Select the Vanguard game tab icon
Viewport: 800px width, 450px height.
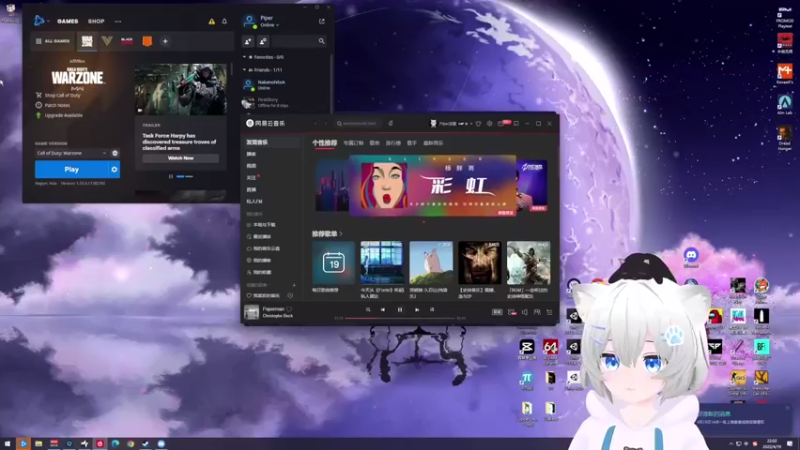tap(107, 41)
